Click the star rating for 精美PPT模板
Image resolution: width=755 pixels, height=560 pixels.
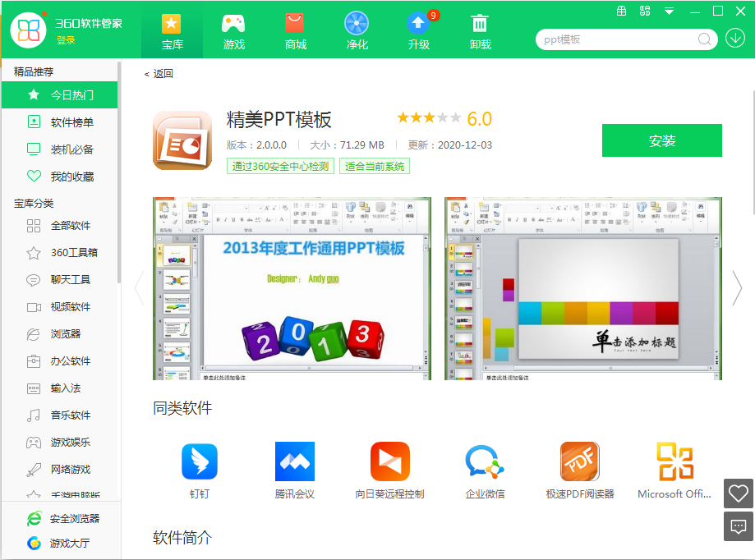(x=429, y=117)
